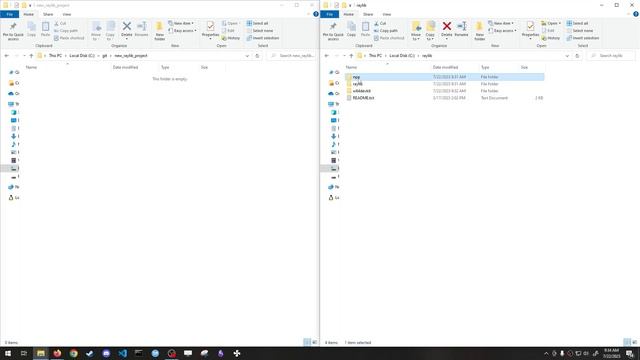Open New item dropdown in raylib window
The width and height of the screenshot is (640, 360).
(x=501, y=23)
